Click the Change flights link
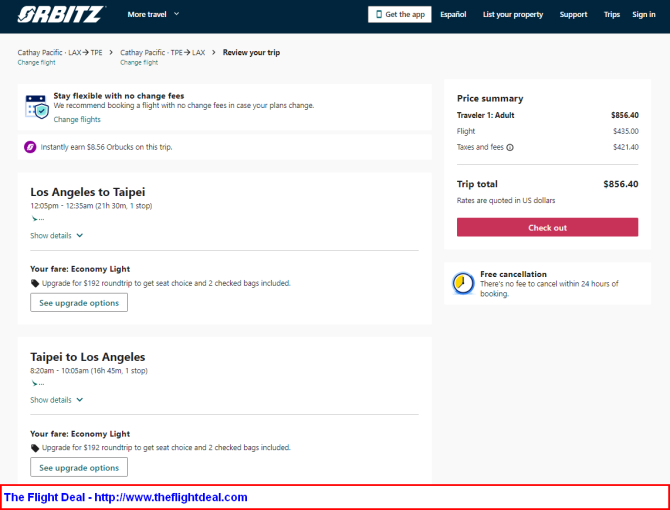670x510 pixels. pyautogui.click(x=77, y=120)
